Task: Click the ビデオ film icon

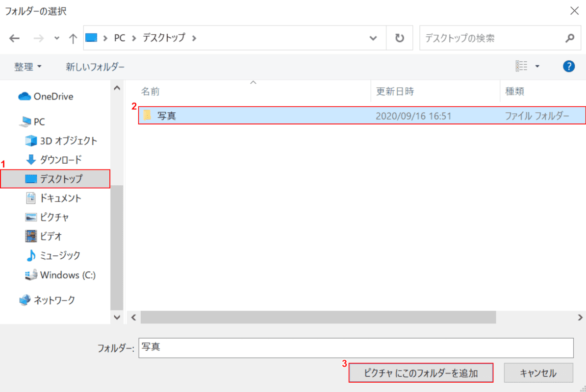Action: click(31, 236)
